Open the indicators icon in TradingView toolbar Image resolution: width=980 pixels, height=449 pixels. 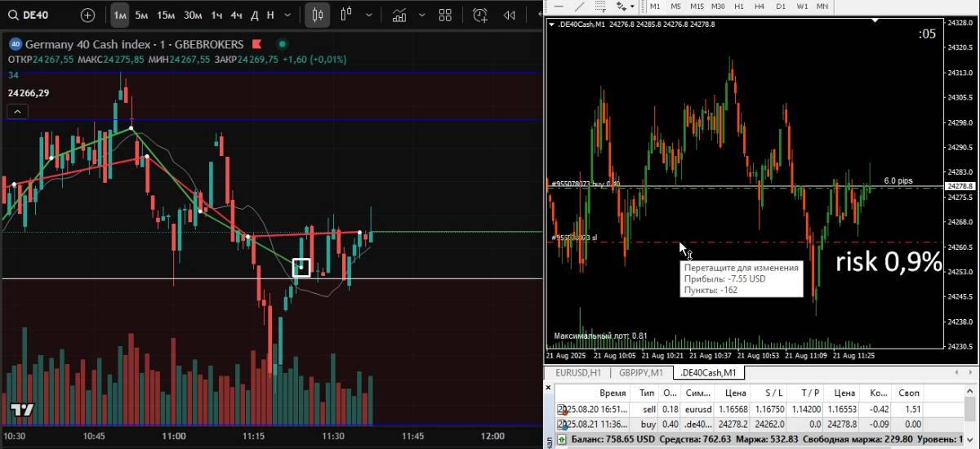tap(399, 15)
